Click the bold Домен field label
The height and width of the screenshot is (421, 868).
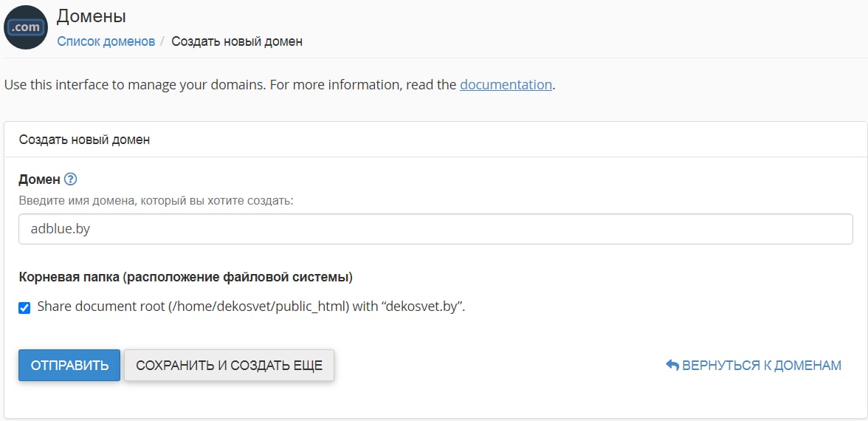(x=39, y=179)
